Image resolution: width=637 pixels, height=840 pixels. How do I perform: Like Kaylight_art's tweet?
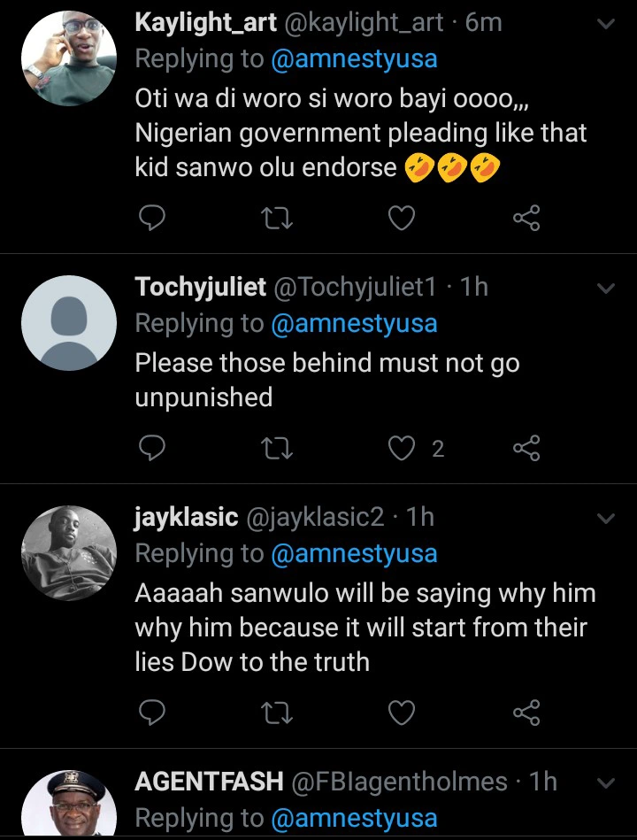(x=403, y=218)
